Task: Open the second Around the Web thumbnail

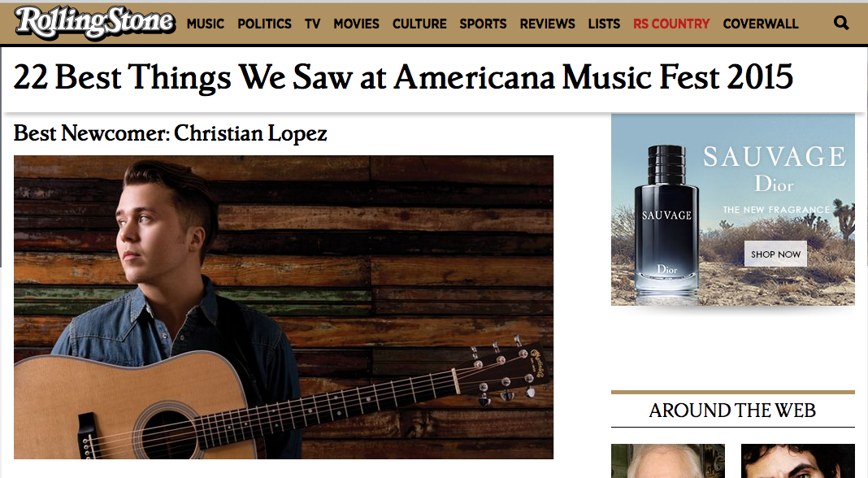Action: [797, 461]
